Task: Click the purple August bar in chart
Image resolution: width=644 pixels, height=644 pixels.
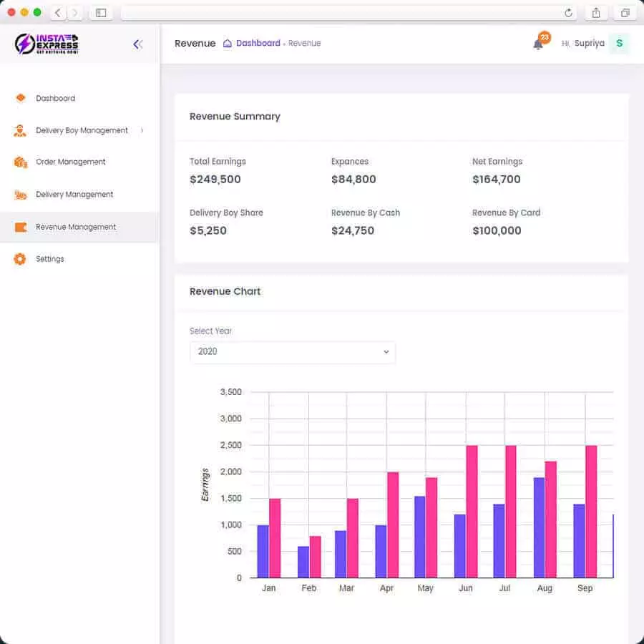Action: coord(539,527)
